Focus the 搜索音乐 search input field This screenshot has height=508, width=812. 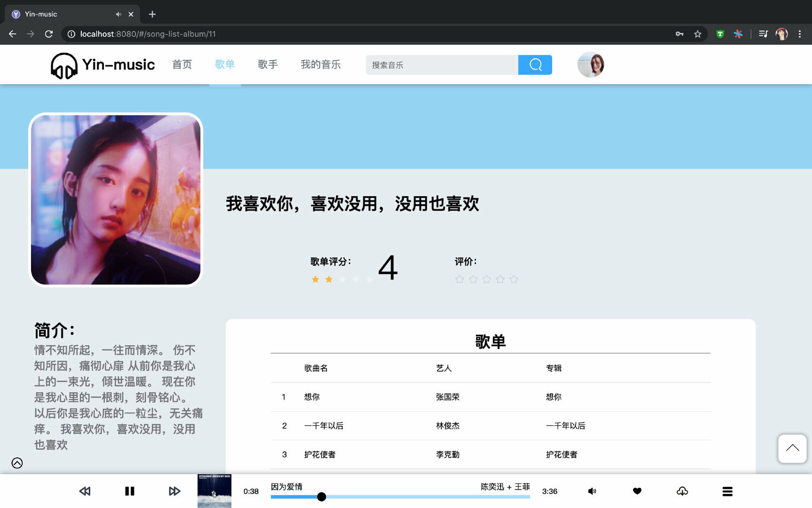[x=441, y=65]
